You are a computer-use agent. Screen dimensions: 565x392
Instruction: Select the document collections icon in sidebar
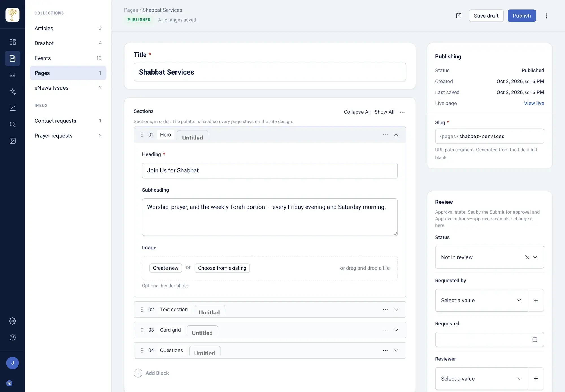[12, 58]
